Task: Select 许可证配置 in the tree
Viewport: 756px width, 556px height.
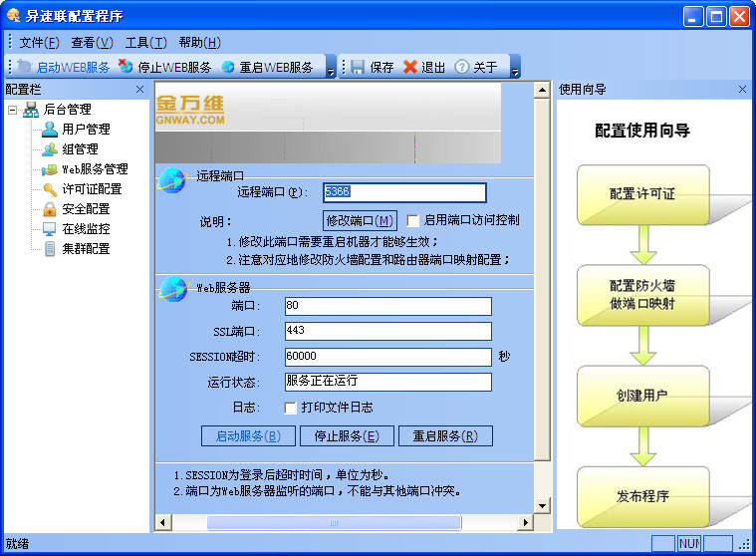Action: coord(92,189)
